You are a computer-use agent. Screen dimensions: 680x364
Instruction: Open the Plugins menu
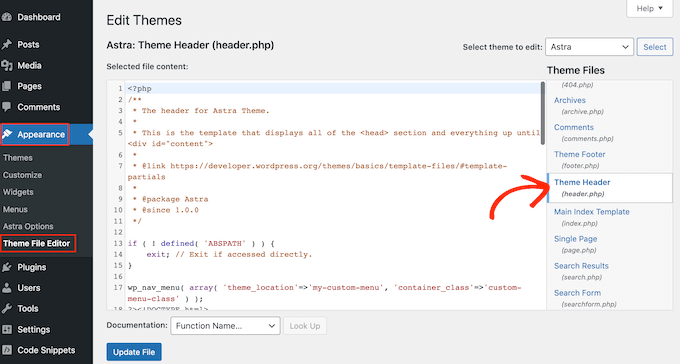[x=32, y=267]
